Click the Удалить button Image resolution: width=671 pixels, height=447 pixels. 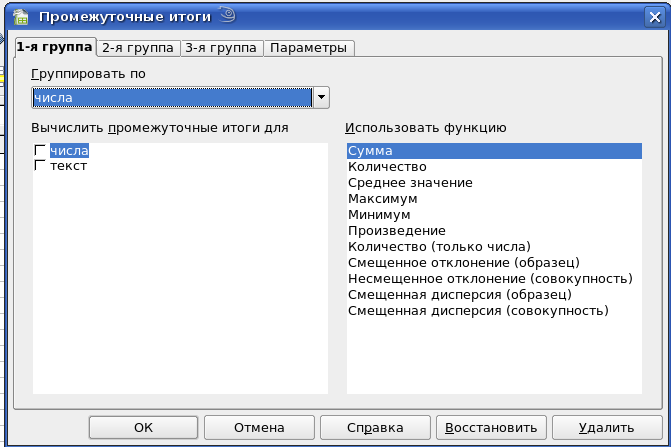(x=607, y=427)
